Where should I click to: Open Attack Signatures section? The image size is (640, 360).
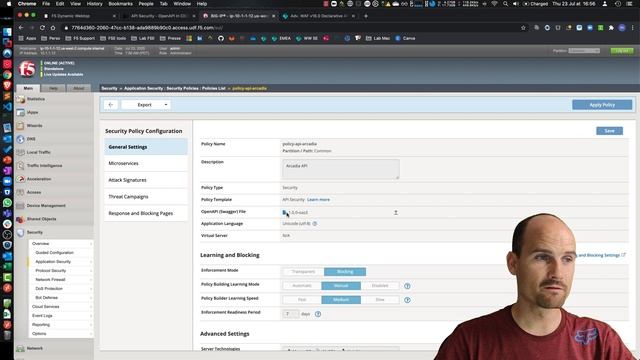(x=146, y=180)
